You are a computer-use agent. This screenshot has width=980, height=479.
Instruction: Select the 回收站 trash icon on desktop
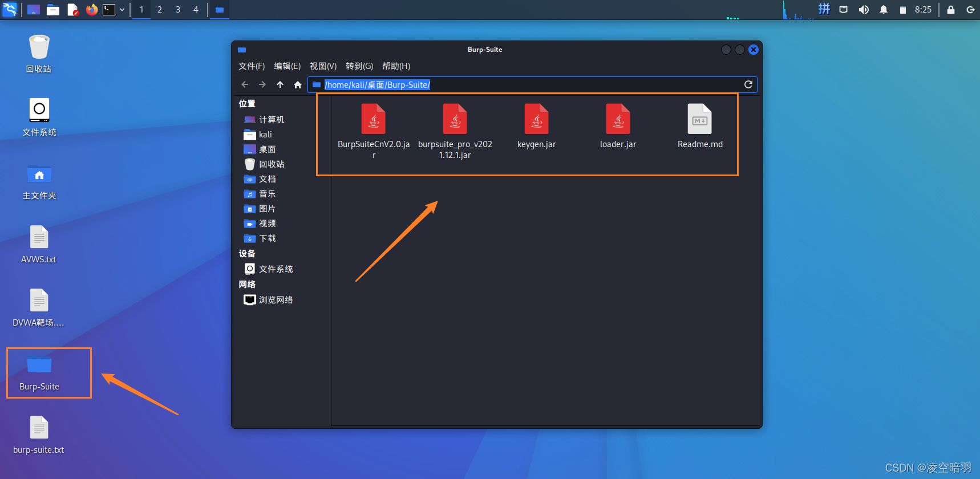[x=39, y=54]
